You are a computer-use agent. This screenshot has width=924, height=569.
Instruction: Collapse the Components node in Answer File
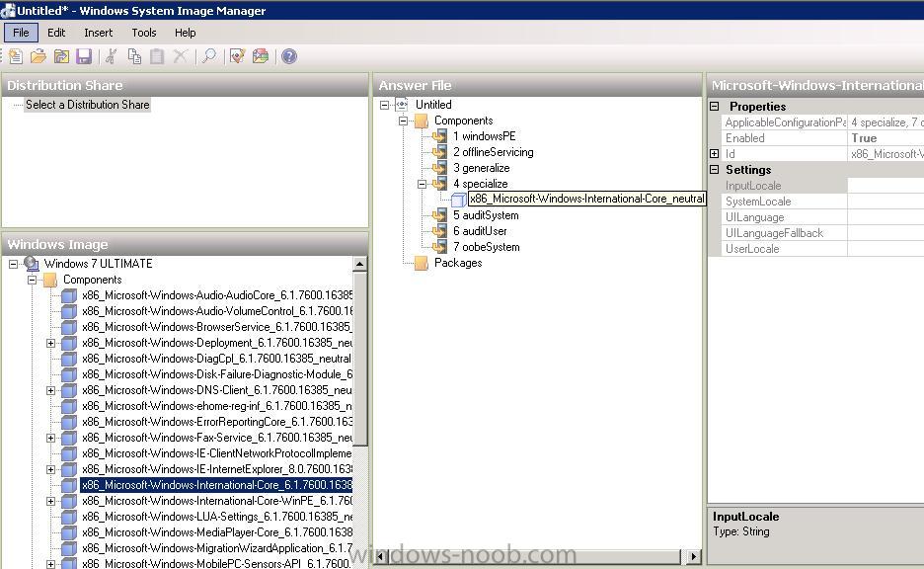pos(403,121)
